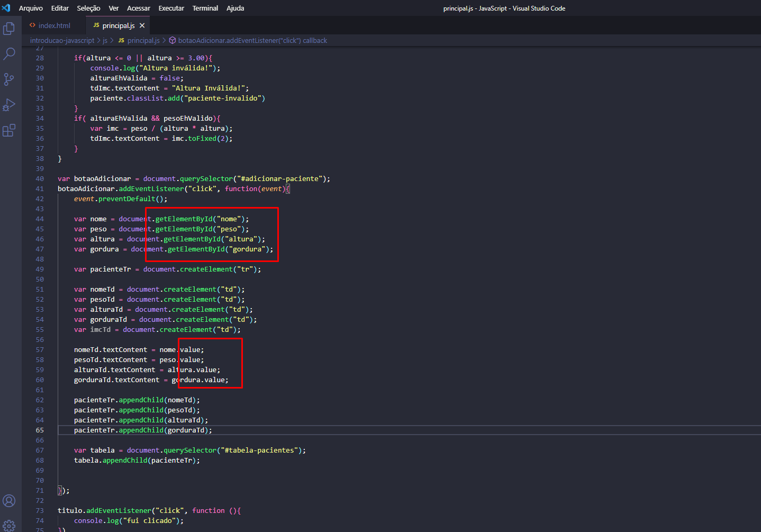Open the botaoAdicionar.addEventListener callback breadcrumb

point(252,40)
